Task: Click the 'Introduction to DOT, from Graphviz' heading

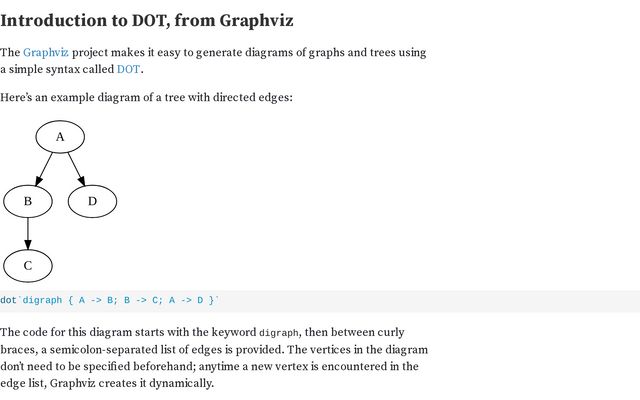Action: [x=147, y=20]
